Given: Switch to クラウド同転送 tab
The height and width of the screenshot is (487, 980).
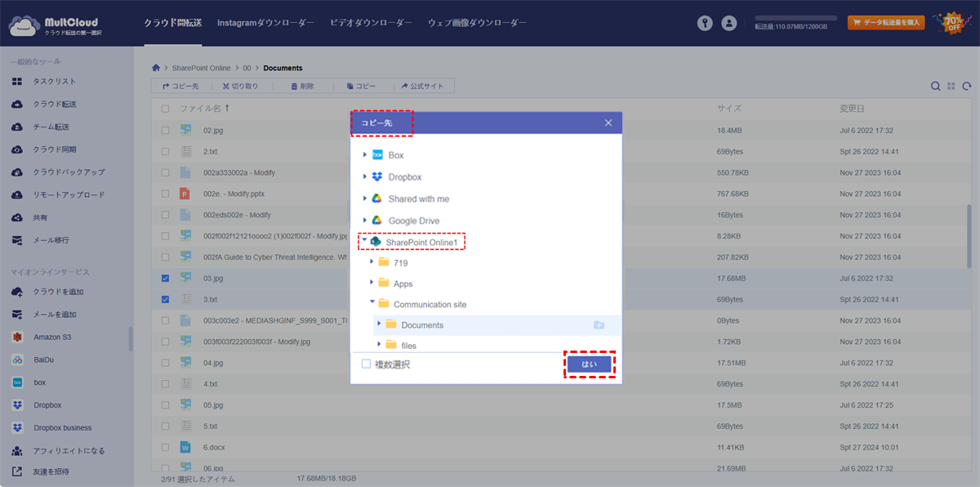Looking at the screenshot, I should click(174, 23).
